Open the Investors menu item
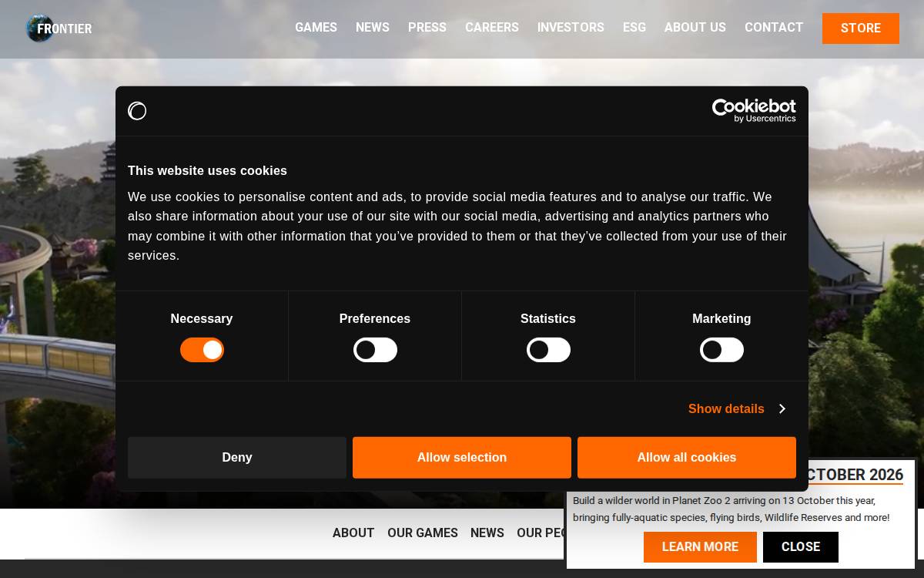The image size is (924, 578). pos(571,28)
